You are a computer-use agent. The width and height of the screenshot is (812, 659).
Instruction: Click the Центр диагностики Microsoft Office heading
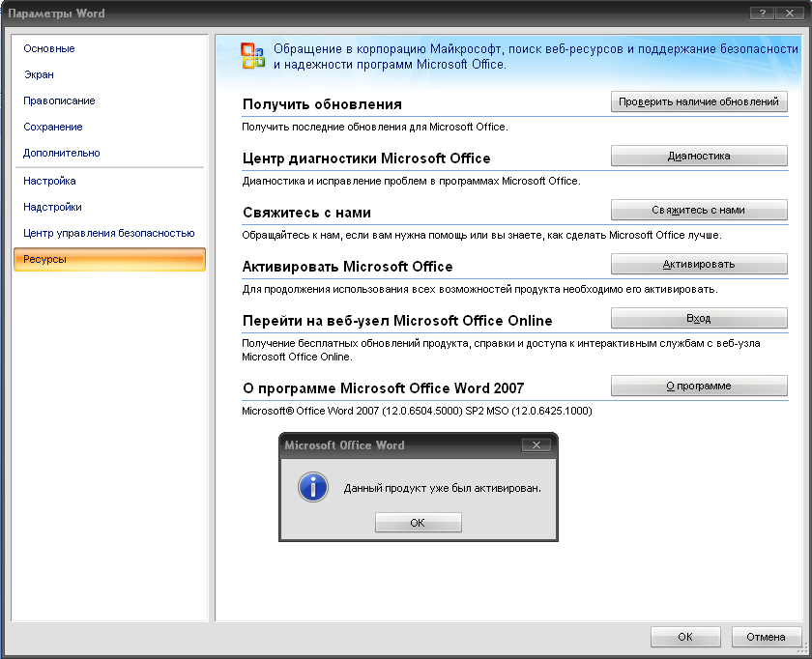366,158
